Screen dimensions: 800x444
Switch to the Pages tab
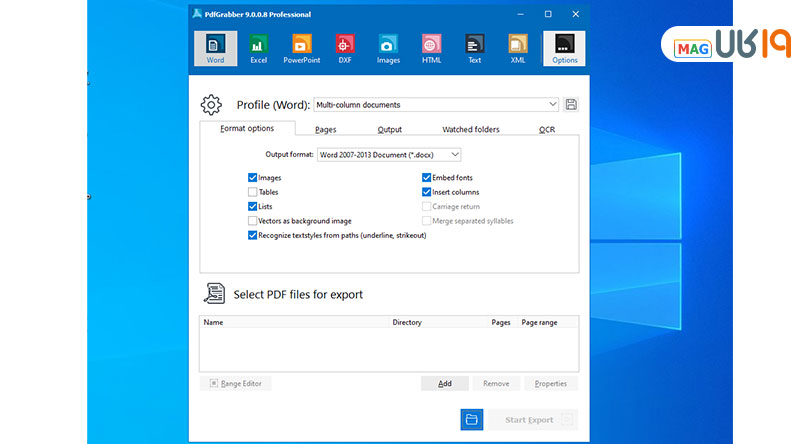click(x=325, y=129)
